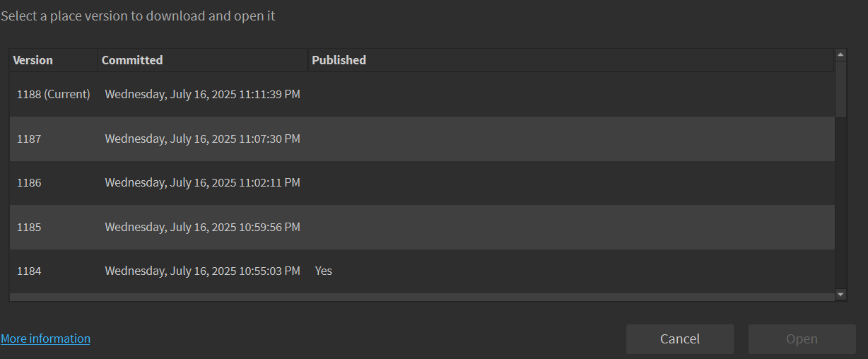Click the 11:07:30 PM commit timestamp
The width and height of the screenshot is (868, 359).
[202, 139]
